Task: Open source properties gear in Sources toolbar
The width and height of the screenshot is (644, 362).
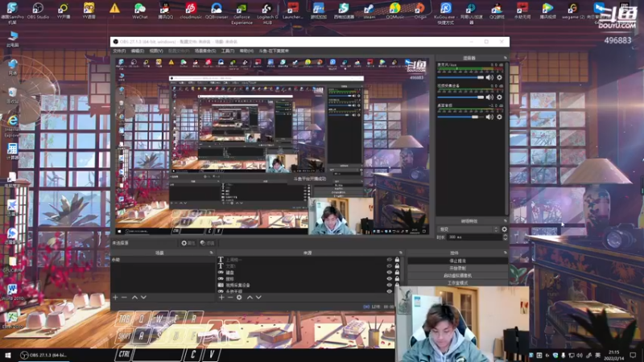Action: (x=239, y=297)
